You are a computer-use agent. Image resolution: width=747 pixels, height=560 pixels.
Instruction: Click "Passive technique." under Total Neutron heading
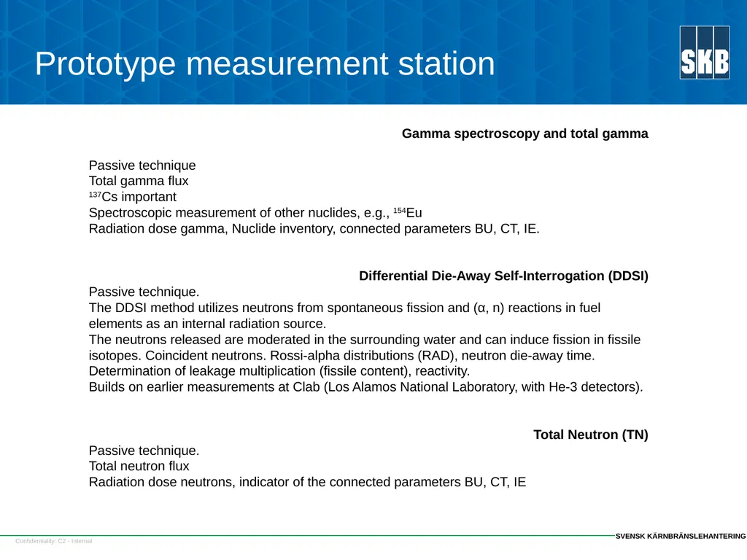[144, 451]
